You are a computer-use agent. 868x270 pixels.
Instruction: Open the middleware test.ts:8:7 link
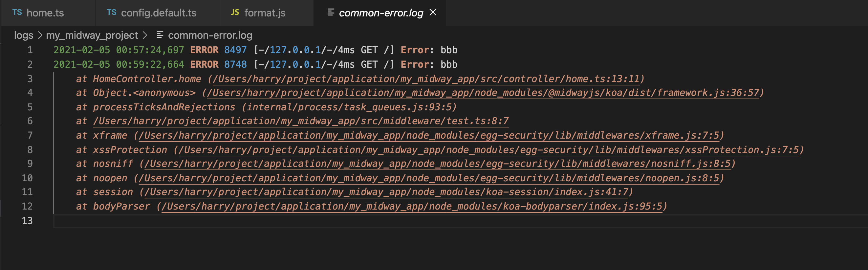tap(300, 121)
